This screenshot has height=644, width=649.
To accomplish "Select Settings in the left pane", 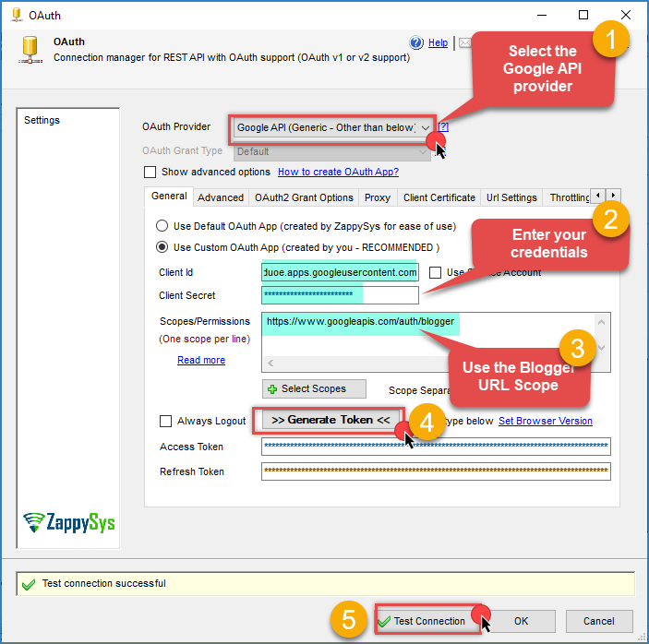I will tap(42, 121).
